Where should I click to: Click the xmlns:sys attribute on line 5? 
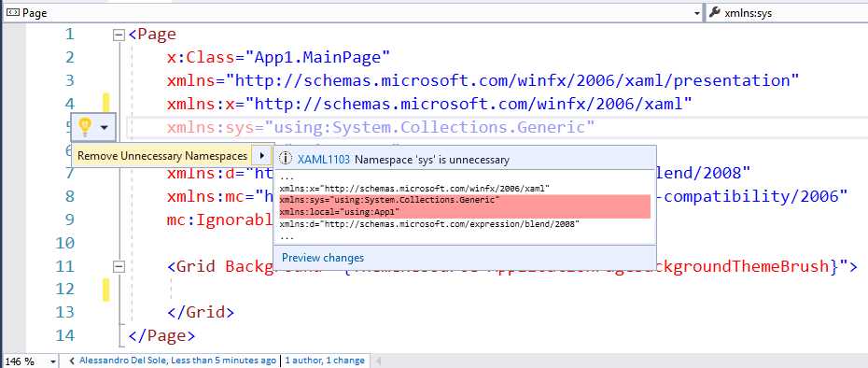pyautogui.click(x=381, y=127)
